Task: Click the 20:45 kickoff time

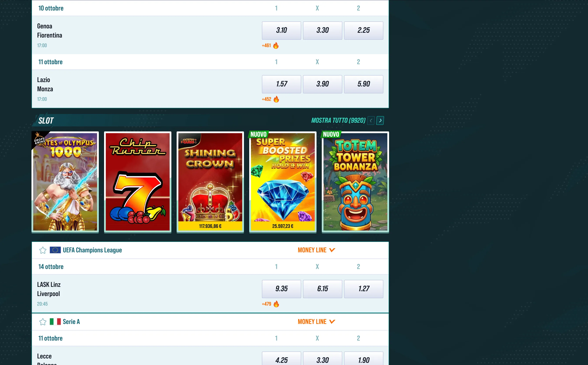Action: click(x=42, y=304)
